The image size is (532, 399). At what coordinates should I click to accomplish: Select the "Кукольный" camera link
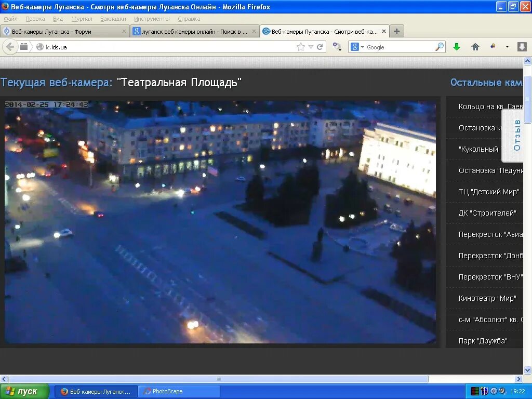point(478,149)
